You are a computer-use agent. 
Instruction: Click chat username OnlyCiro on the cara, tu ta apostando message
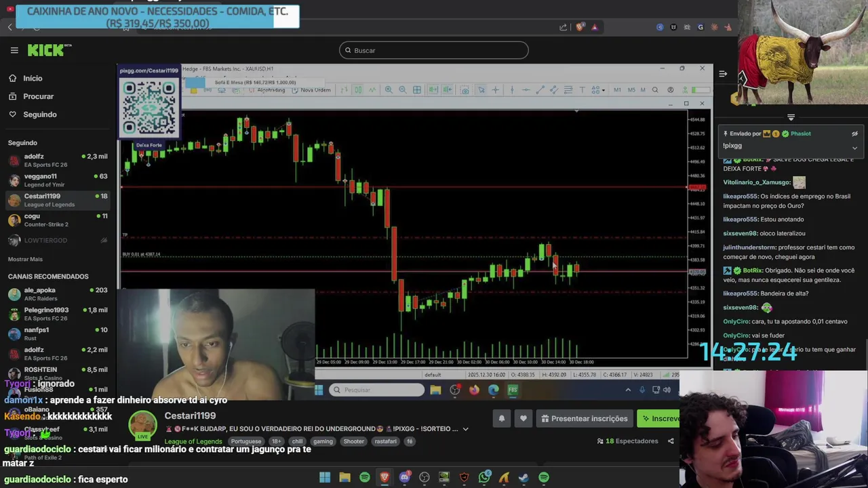coord(736,321)
